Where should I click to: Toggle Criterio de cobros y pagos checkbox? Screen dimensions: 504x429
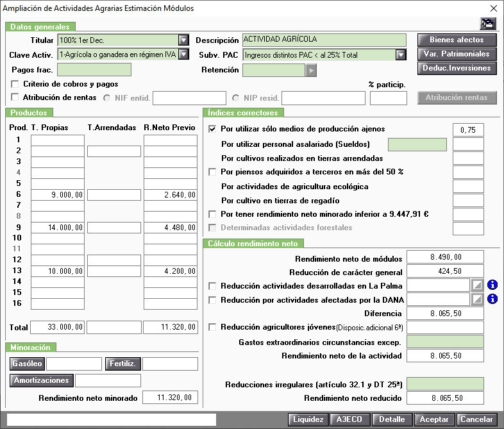pos(15,84)
